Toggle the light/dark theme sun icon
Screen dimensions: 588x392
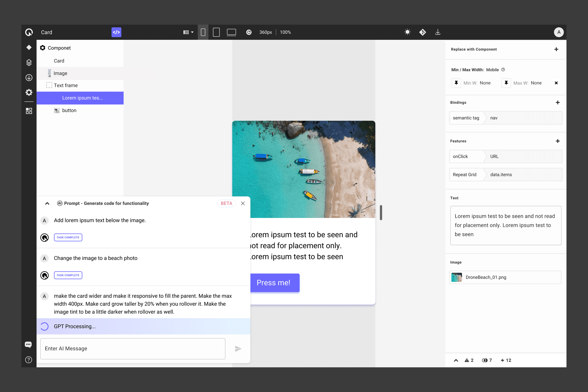(x=407, y=32)
